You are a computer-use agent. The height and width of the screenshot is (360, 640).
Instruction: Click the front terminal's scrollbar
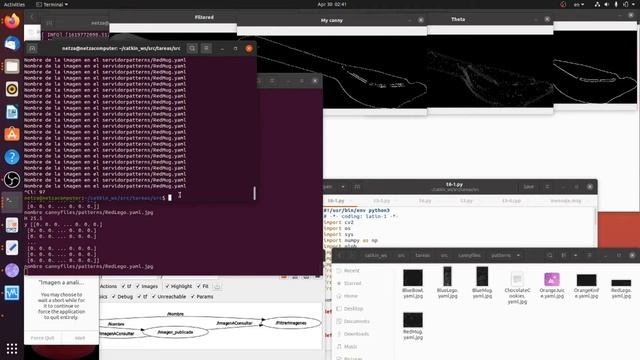pos(254,193)
